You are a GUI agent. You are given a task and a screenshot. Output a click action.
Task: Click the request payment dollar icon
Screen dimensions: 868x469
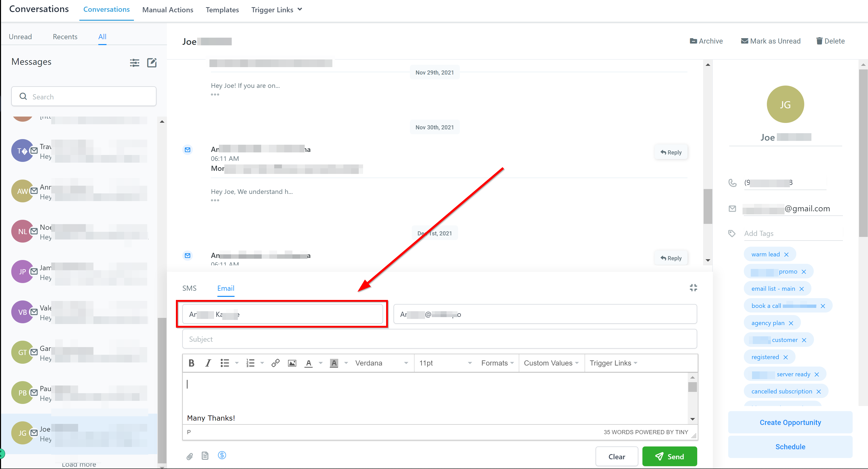pos(222,455)
